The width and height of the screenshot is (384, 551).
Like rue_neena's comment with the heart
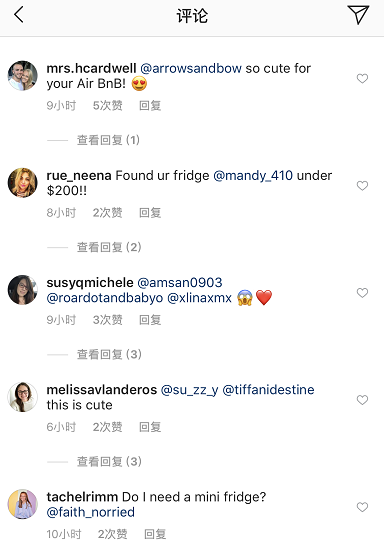362,186
